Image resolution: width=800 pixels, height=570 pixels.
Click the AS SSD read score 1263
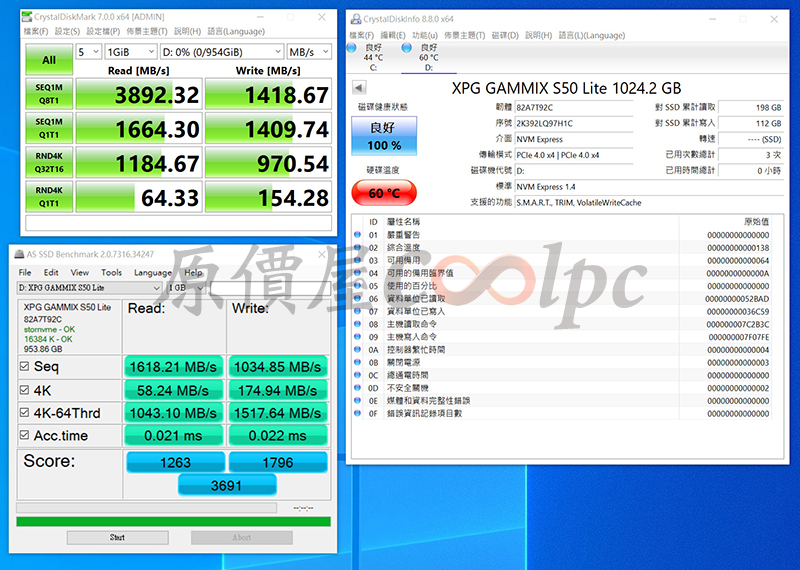[175, 462]
